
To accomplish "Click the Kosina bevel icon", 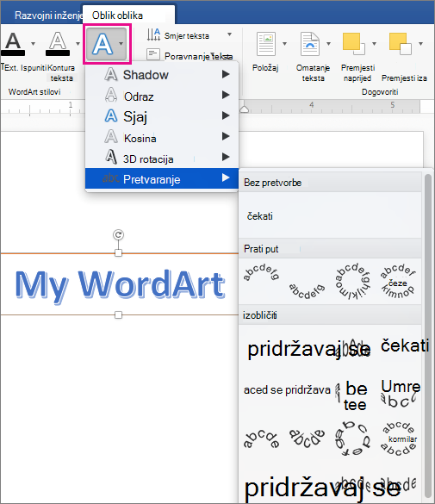I will pos(111,137).
